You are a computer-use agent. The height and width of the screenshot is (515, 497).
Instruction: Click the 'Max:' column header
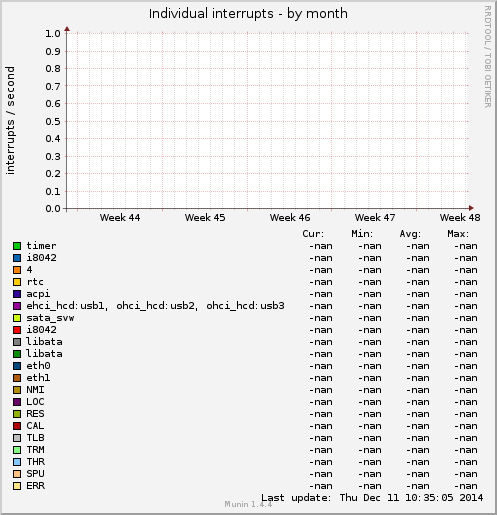pos(458,234)
